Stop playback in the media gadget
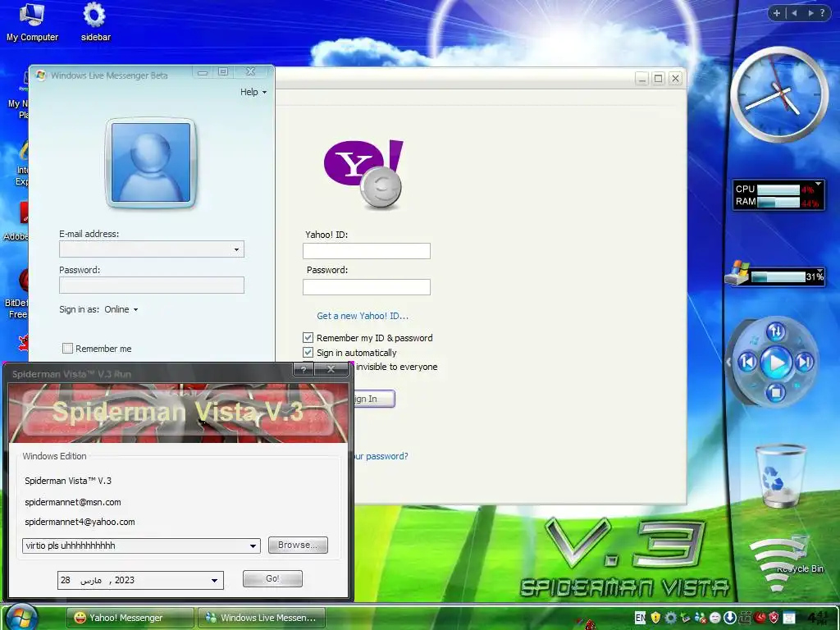 click(x=775, y=392)
